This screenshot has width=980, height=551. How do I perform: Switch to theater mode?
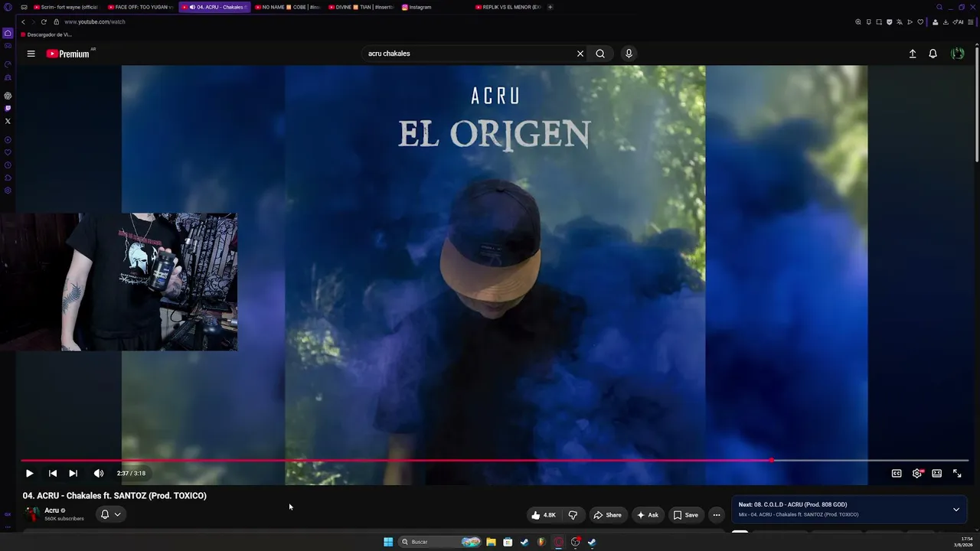[936, 473]
